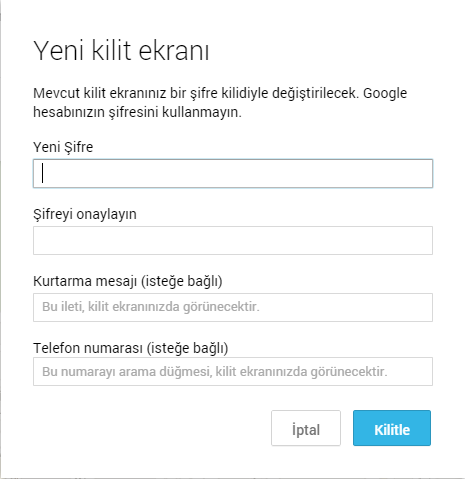Focus the Yeni Şifre password field
This screenshot has height=479, width=465.
pyautogui.click(x=233, y=173)
